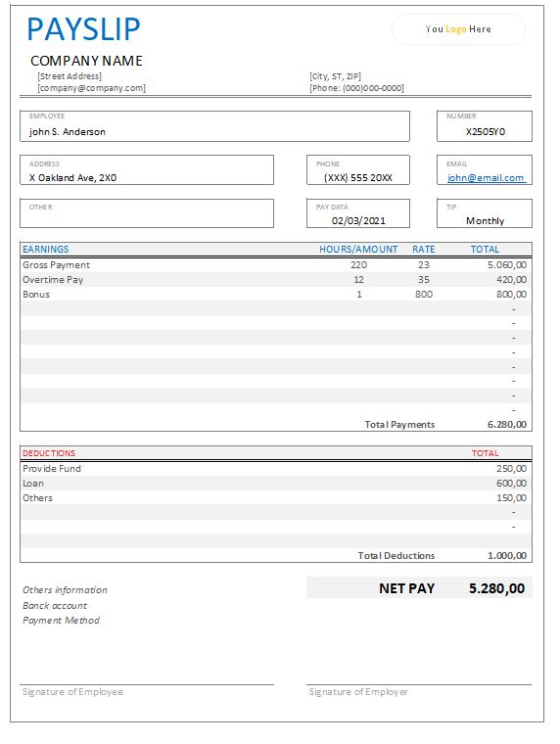
Task: Select the Gross Payment row label
Action: click(x=56, y=265)
